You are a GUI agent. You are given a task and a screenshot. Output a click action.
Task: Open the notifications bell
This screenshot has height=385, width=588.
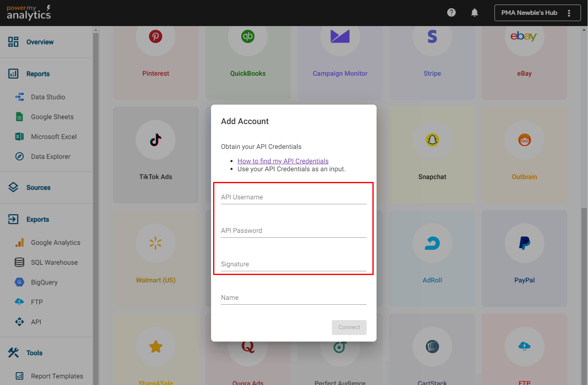pos(475,12)
